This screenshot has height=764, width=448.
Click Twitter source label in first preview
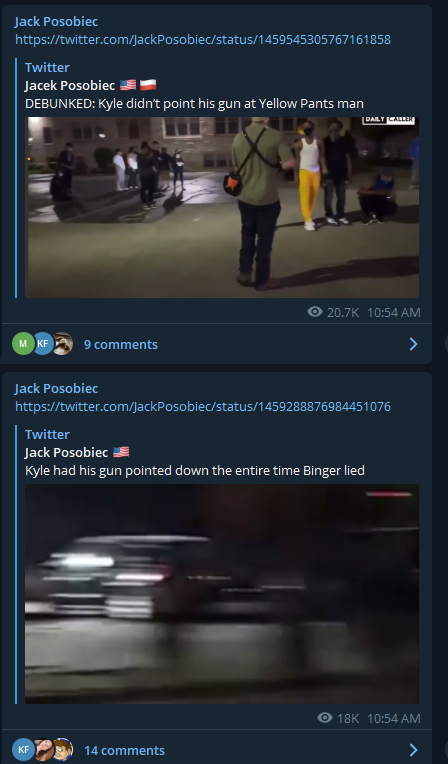pyautogui.click(x=47, y=67)
